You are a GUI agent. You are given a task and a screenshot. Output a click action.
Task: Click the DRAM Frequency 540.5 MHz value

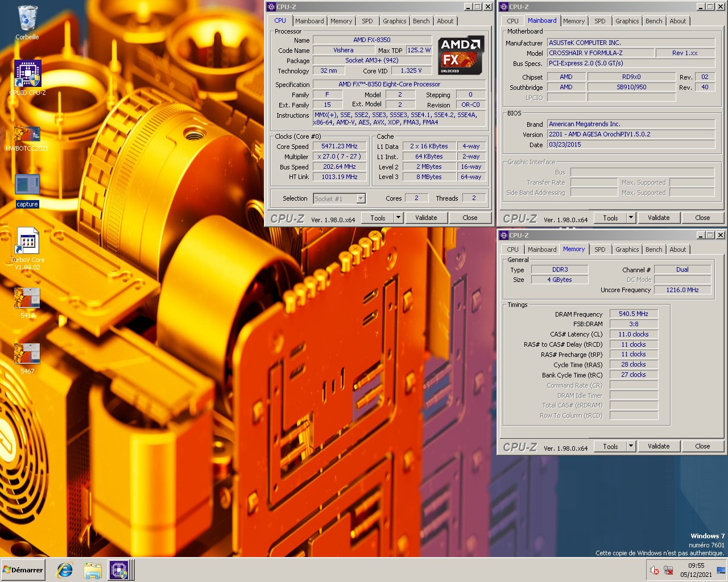[x=634, y=314]
